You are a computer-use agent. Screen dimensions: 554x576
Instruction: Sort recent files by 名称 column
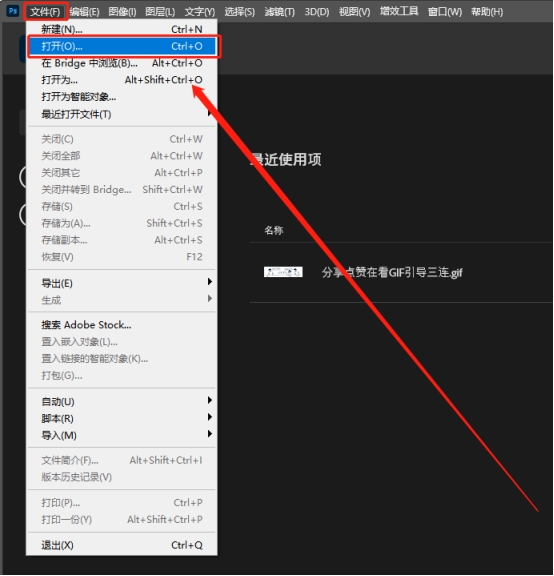click(274, 230)
